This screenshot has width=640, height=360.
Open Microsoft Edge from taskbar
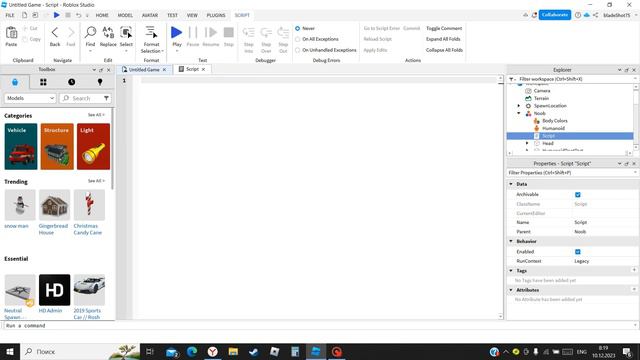coord(192,351)
